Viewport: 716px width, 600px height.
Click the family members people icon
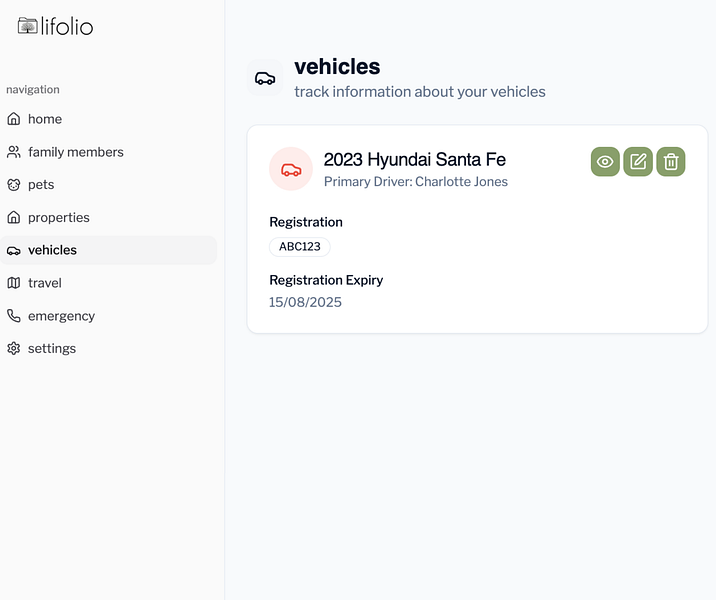[14, 152]
